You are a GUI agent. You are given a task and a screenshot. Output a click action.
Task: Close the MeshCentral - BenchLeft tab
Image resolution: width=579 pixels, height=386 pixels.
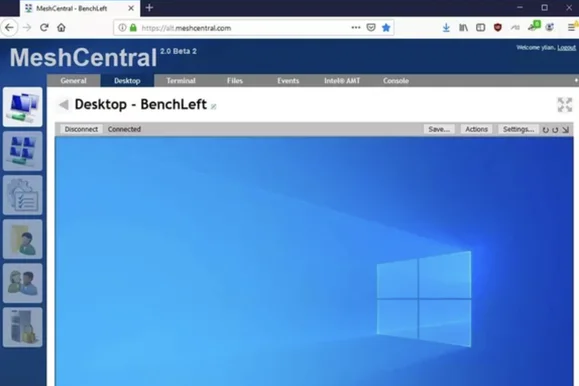pos(131,8)
